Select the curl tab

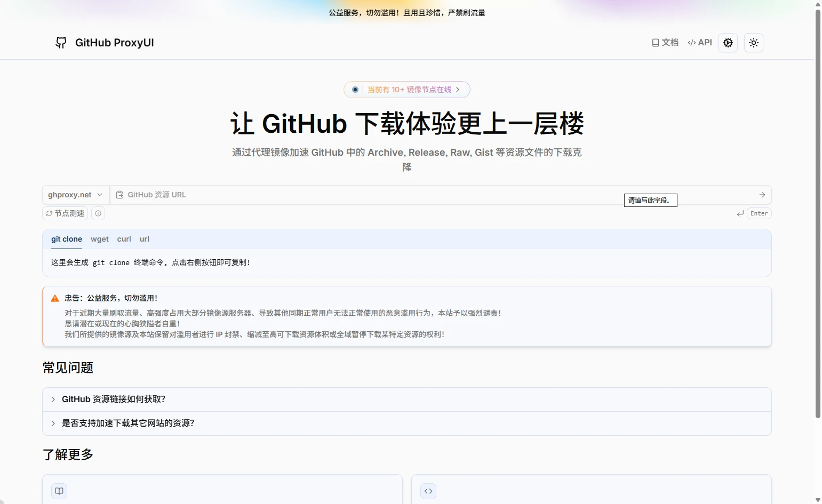tap(124, 239)
